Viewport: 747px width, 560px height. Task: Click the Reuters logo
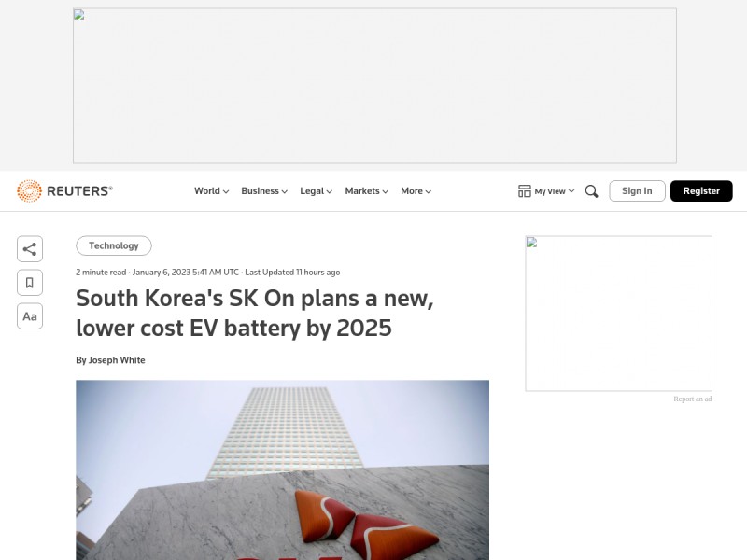[x=64, y=191]
